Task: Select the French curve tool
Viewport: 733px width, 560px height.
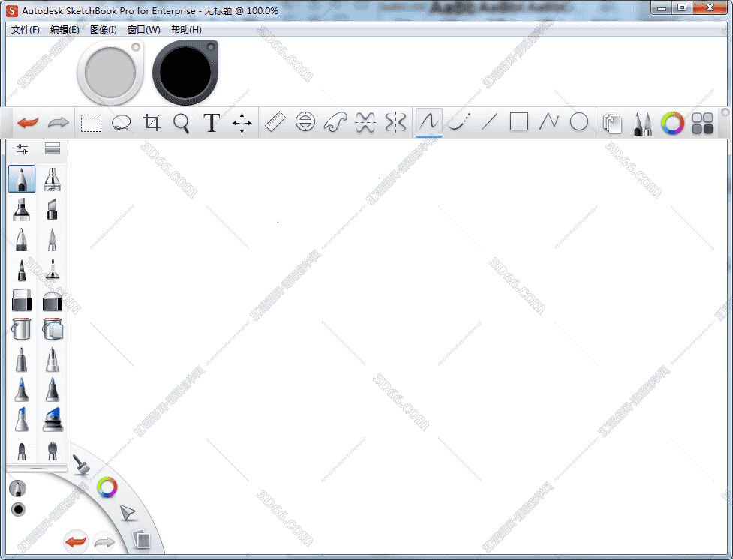Action: [335, 121]
